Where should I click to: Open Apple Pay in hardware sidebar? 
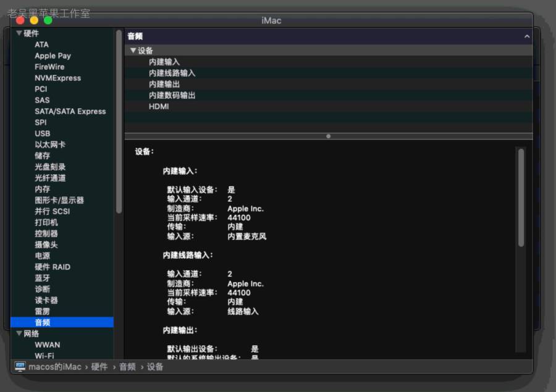click(53, 56)
